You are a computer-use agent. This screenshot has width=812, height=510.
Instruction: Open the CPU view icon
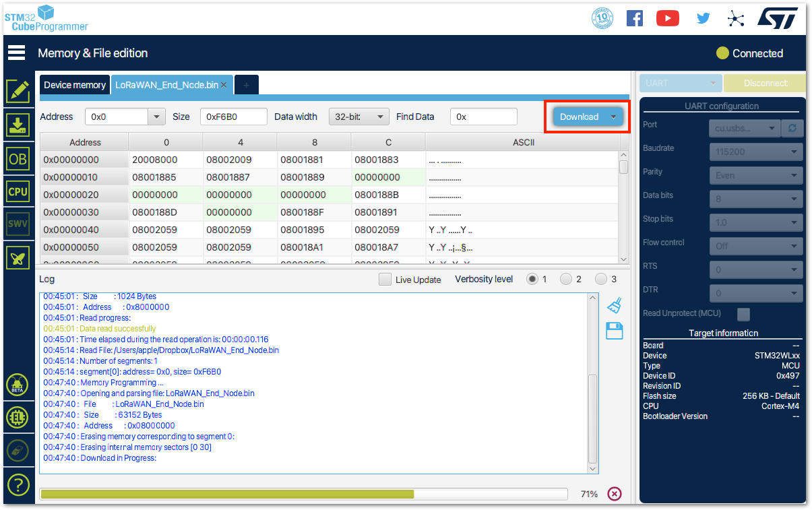pos(18,191)
